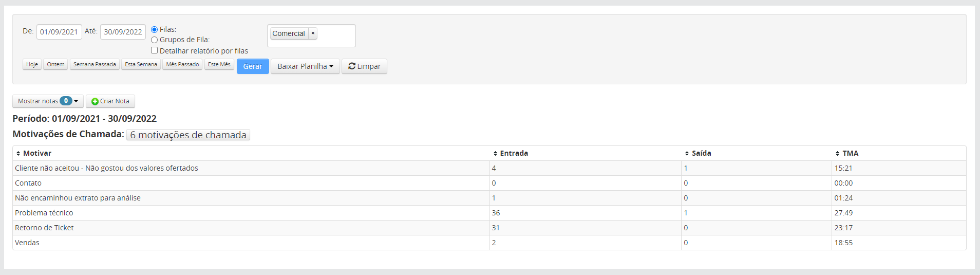This screenshot has width=980, height=275.
Task: Expand the Mostrar notas dropdown
Action: coord(48,101)
